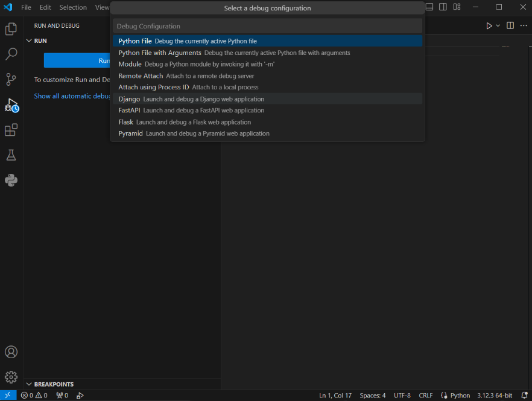Open the File menu
The image size is (532, 401).
[26, 7]
